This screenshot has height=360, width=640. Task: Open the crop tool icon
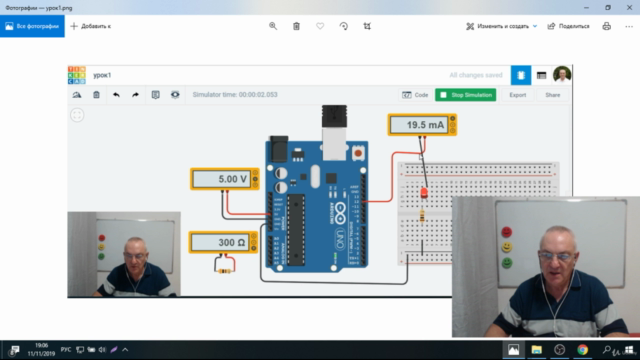(367, 26)
